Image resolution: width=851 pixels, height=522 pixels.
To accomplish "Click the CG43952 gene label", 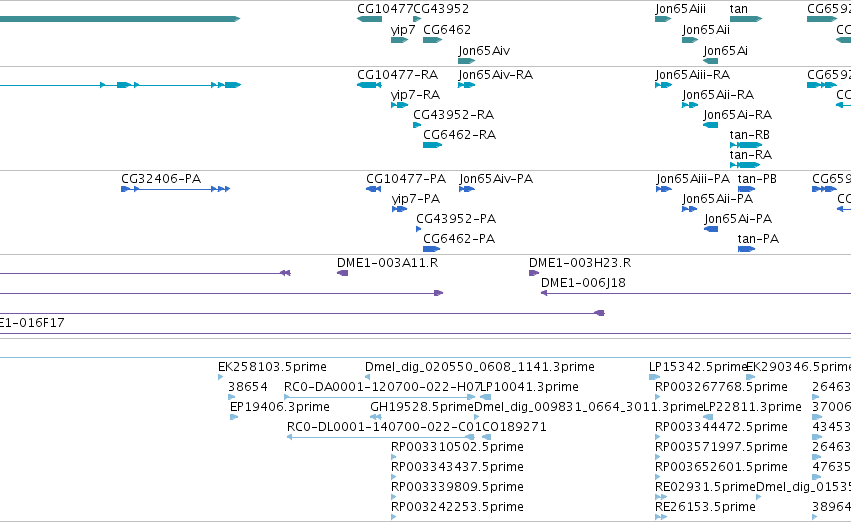I will tap(441, 9).
